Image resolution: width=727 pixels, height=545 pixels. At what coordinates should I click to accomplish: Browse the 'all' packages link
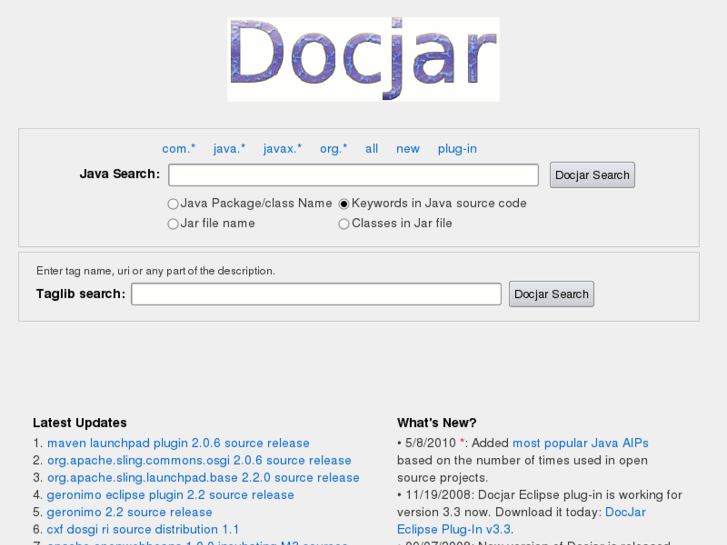[371, 149]
